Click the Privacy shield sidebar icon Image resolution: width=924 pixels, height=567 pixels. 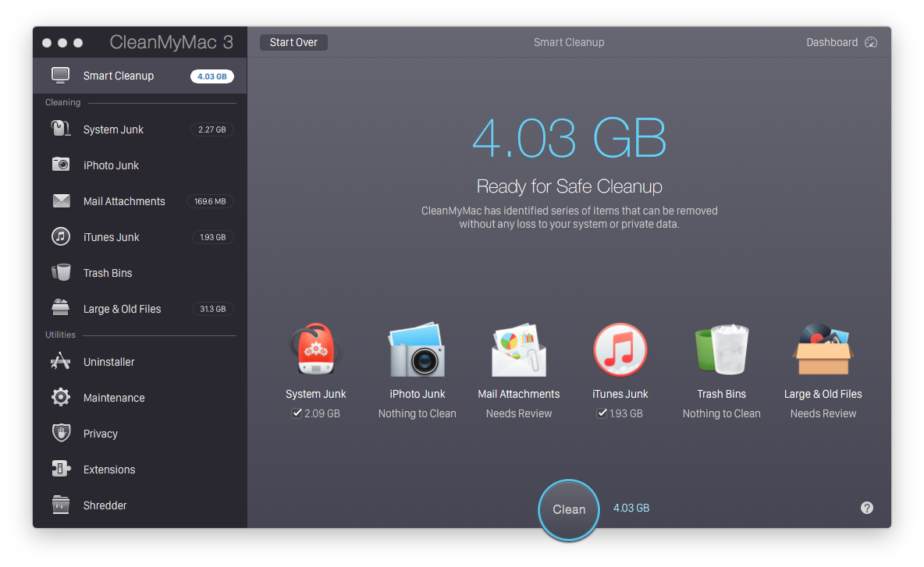pyautogui.click(x=61, y=433)
